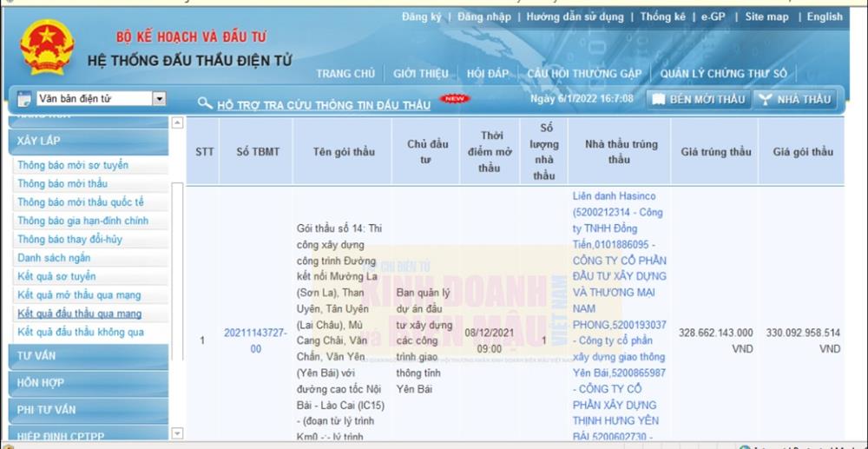Open the Văn bản điện tử dropdown
Screen dimensions: 868x449
[x=159, y=99]
